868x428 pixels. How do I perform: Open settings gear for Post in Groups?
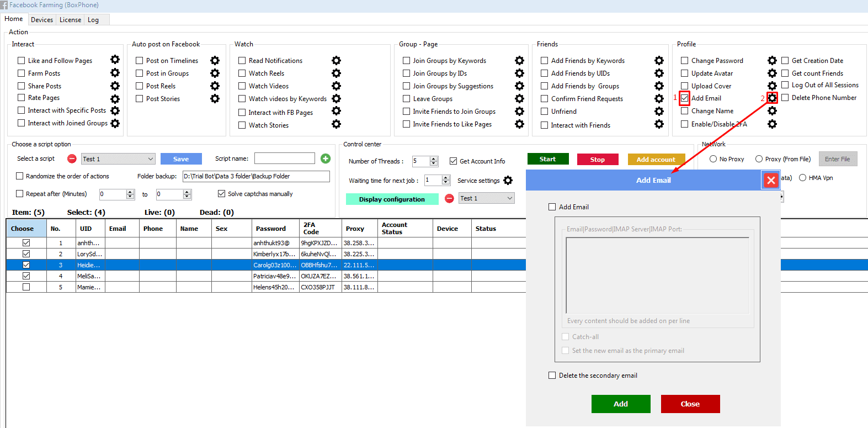pos(215,73)
